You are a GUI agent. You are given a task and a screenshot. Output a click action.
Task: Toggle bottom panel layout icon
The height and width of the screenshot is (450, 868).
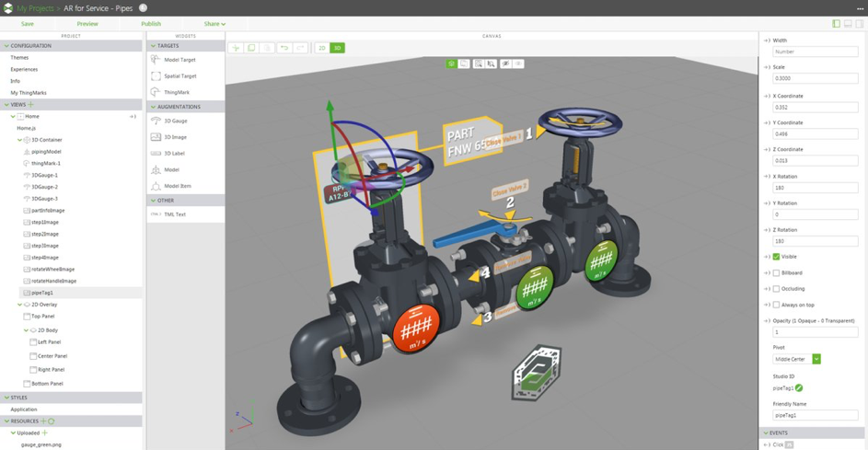point(848,24)
